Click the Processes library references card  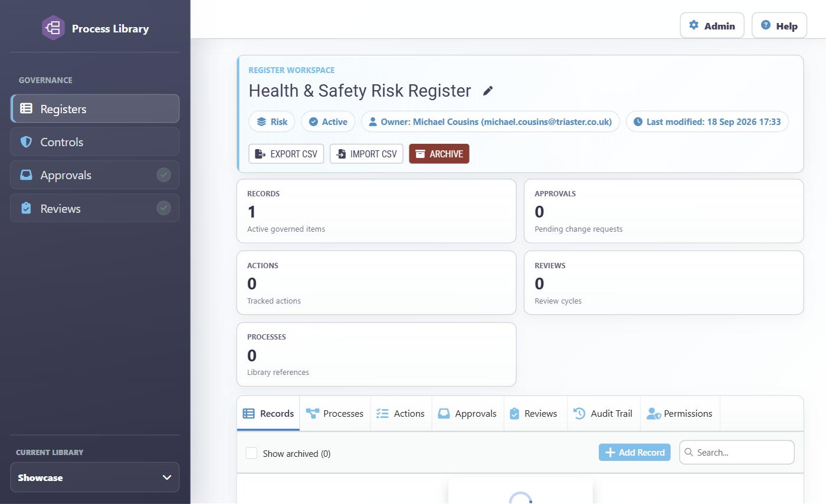click(x=376, y=354)
